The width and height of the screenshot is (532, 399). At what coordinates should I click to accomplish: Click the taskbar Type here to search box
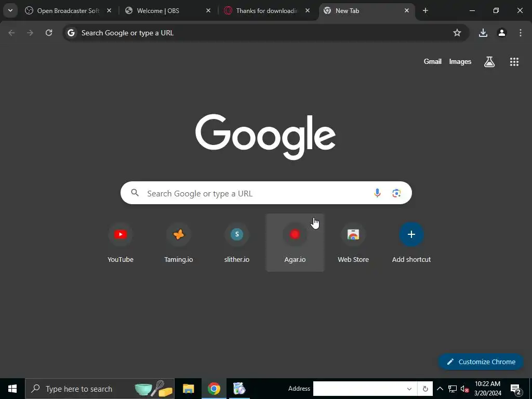[x=100, y=389]
